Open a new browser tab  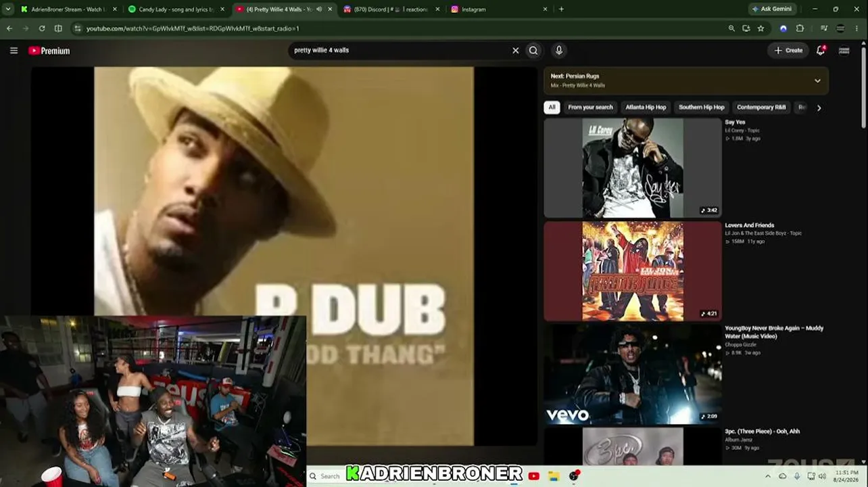click(561, 9)
